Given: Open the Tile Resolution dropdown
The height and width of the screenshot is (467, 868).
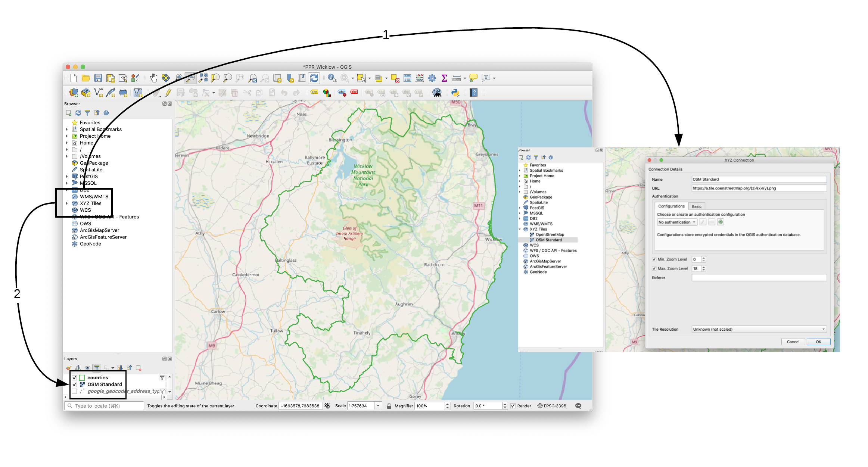Looking at the screenshot, I should coord(759,329).
